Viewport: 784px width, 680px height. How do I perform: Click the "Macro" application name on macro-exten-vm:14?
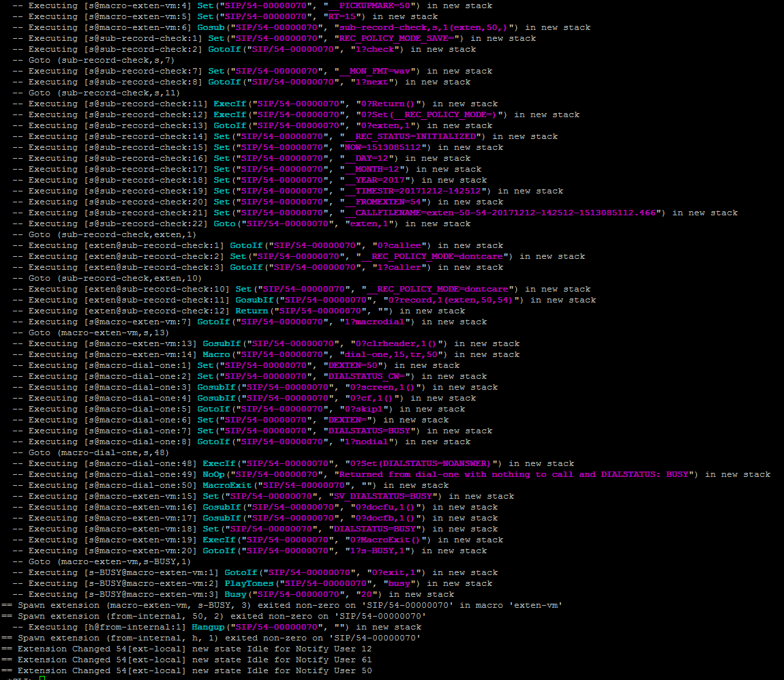pyautogui.click(x=217, y=355)
